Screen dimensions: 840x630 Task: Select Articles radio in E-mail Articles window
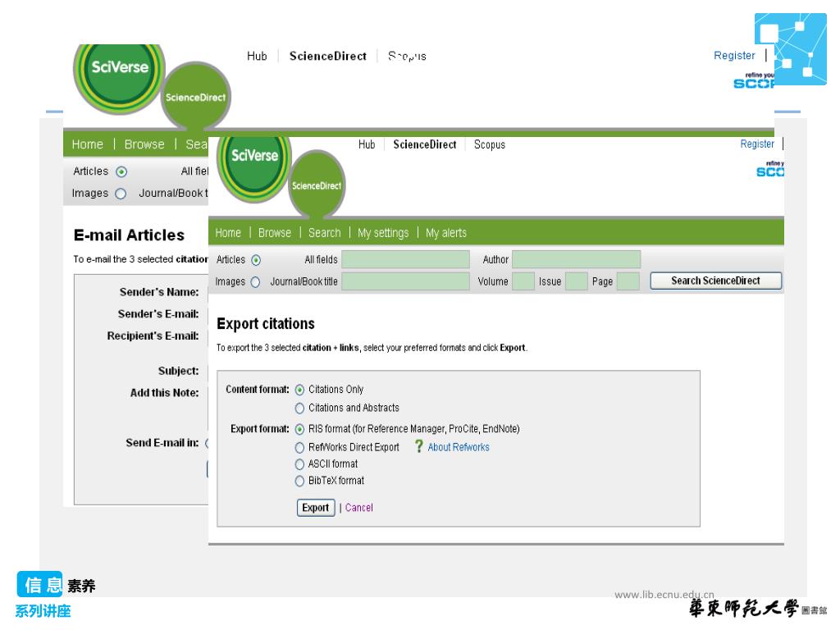(121, 172)
